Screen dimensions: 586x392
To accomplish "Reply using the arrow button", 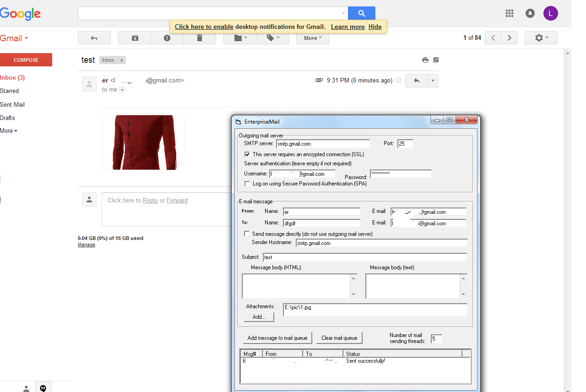I will pos(417,81).
